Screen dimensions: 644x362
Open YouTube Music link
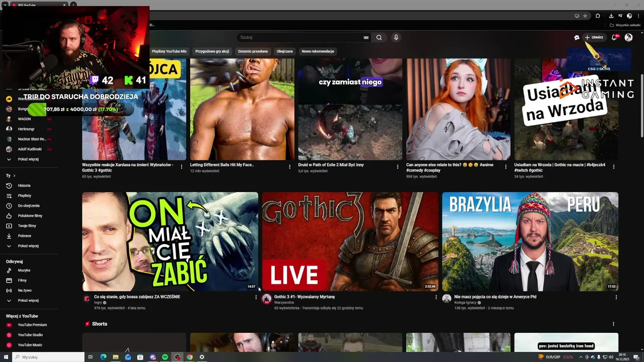(x=30, y=345)
